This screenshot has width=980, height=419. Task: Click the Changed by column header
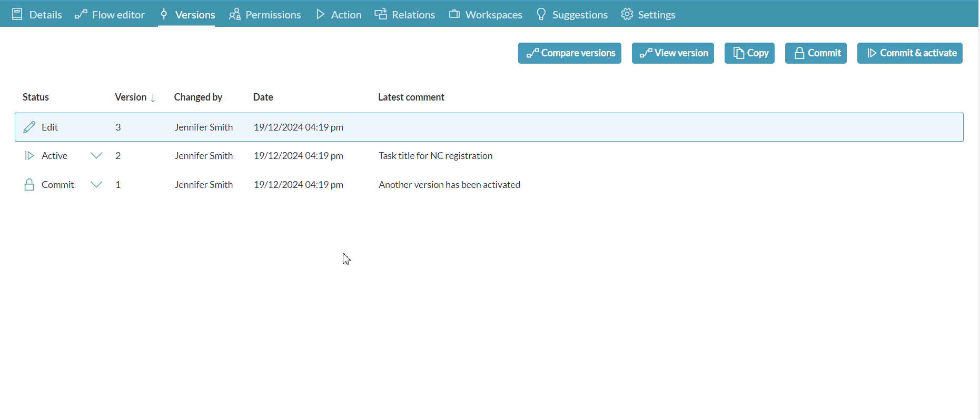tap(198, 97)
